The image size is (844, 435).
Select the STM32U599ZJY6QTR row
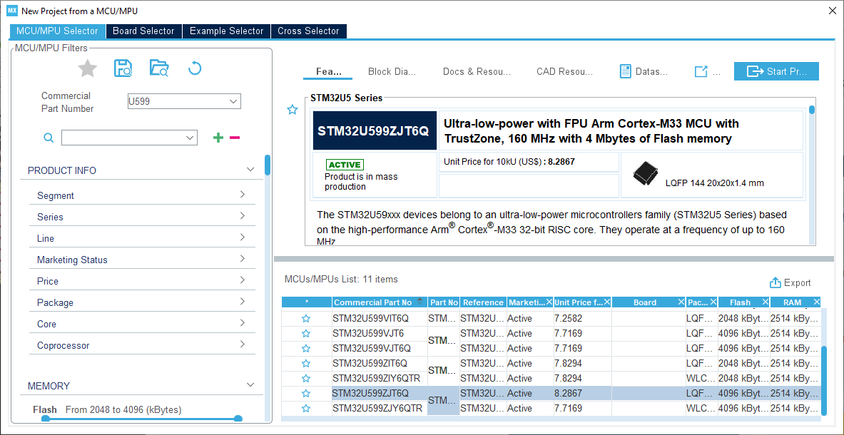551,409
